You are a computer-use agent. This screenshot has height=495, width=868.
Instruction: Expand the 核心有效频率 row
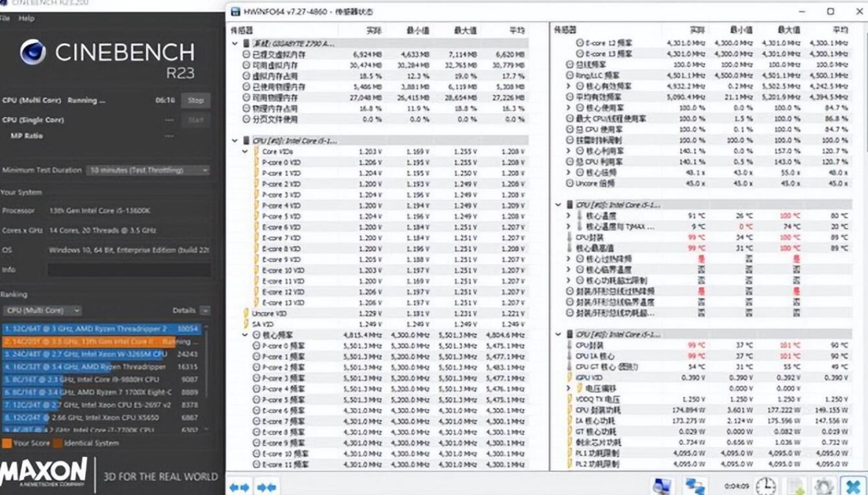pos(568,86)
